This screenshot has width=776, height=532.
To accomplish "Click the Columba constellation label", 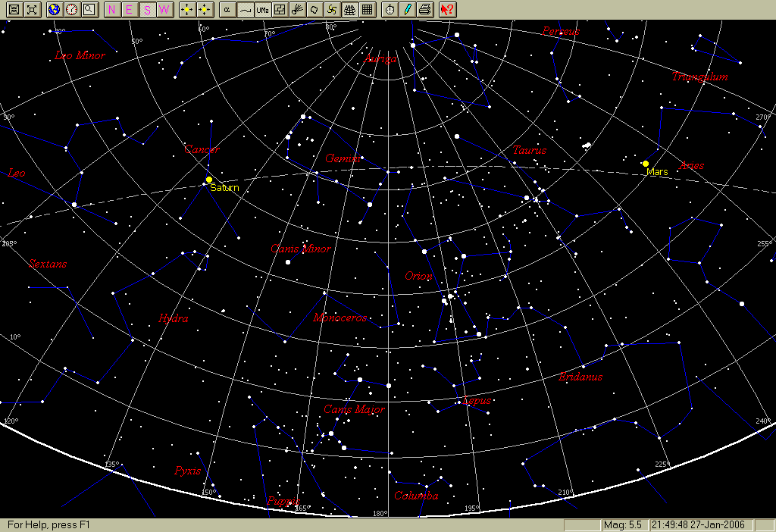I will click(416, 496).
